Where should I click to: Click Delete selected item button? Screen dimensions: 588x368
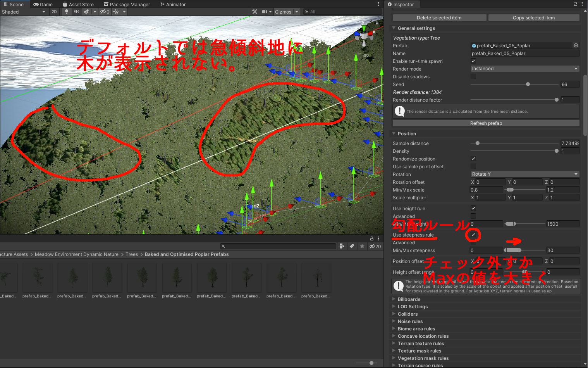click(439, 18)
